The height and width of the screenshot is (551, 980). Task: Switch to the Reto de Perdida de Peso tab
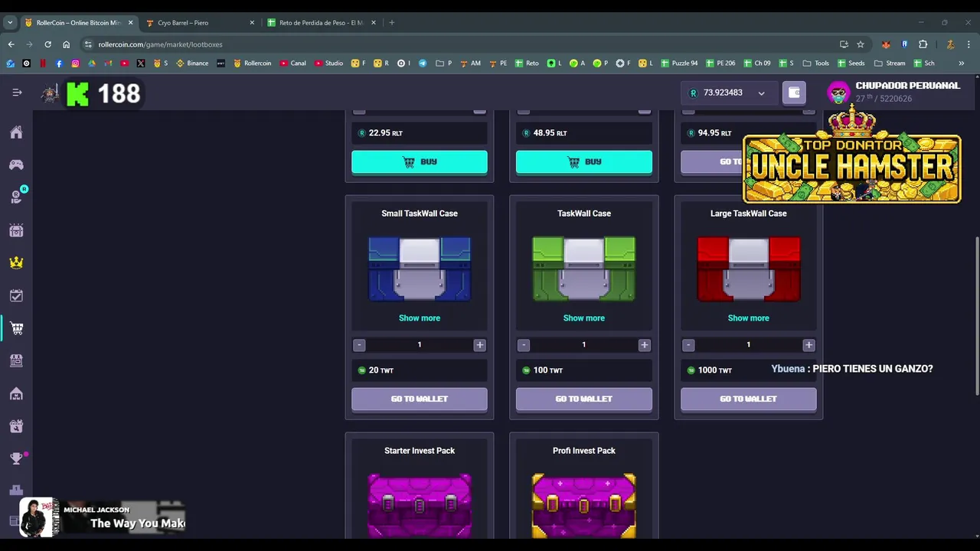click(x=321, y=23)
